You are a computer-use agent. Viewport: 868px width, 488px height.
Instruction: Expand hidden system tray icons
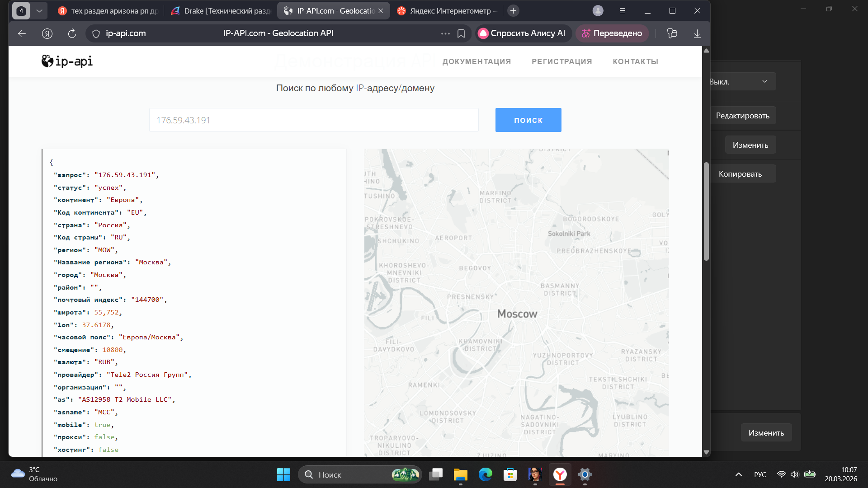738,474
